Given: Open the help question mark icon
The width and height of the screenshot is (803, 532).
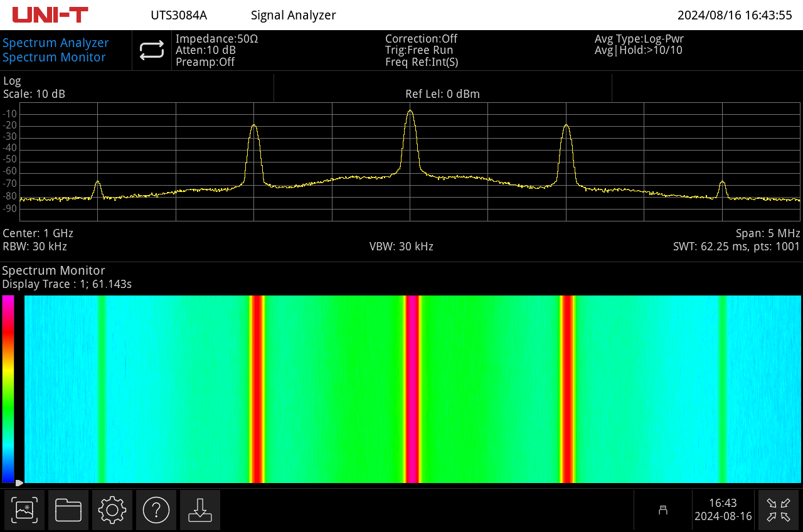Looking at the screenshot, I should point(156,510).
